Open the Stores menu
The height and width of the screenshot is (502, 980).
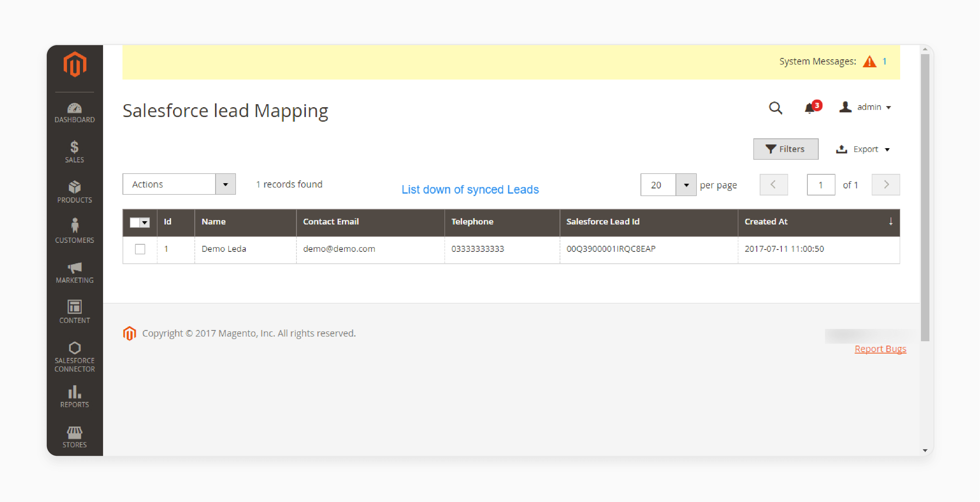tap(75, 437)
